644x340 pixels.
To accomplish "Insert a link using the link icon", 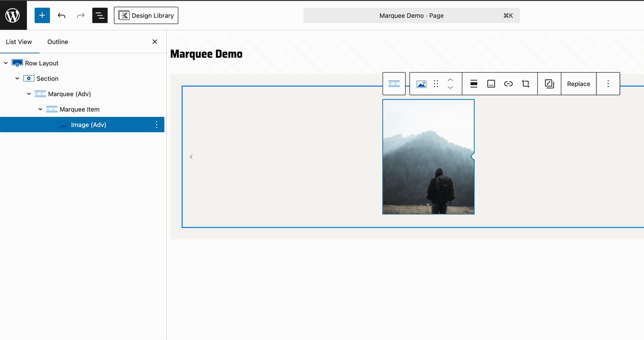I will coord(508,84).
